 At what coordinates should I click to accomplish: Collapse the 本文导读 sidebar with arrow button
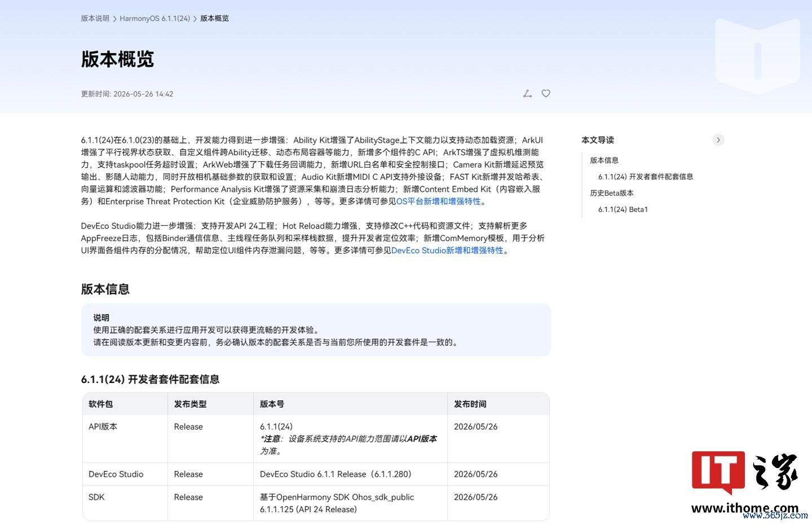pyautogui.click(x=718, y=140)
